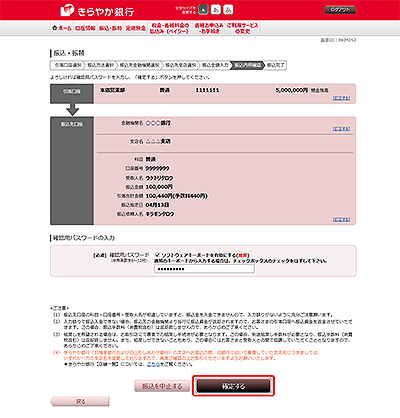This screenshot has height=418, width=400.
Task: Open 定期預金 menu
Action: pyautogui.click(x=136, y=28)
